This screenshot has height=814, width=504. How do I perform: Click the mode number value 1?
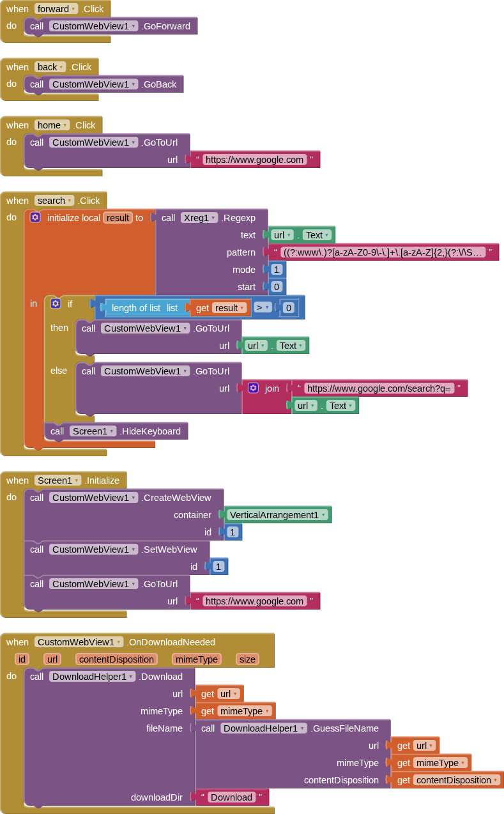click(277, 270)
